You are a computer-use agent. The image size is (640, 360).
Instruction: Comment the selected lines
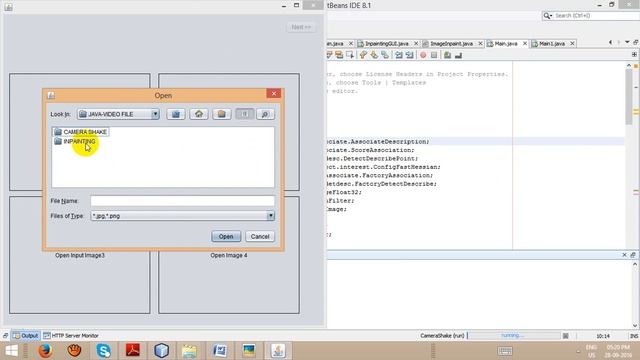tap(447, 55)
